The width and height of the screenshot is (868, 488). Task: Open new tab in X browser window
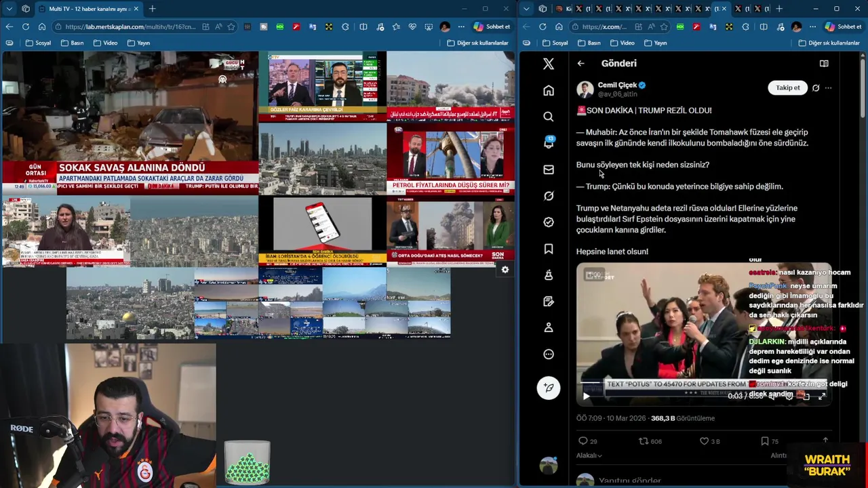click(778, 9)
